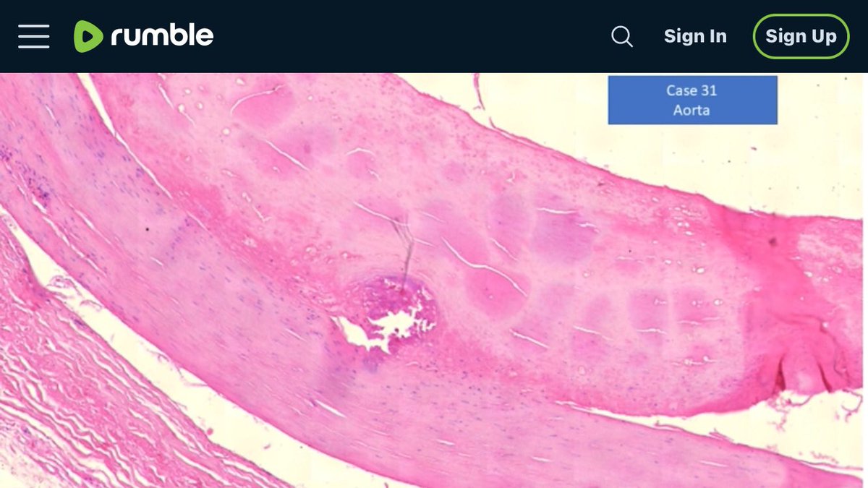Click the notched dark pink folds at right
The image size is (868, 488).
pyautogui.click(x=810, y=361)
